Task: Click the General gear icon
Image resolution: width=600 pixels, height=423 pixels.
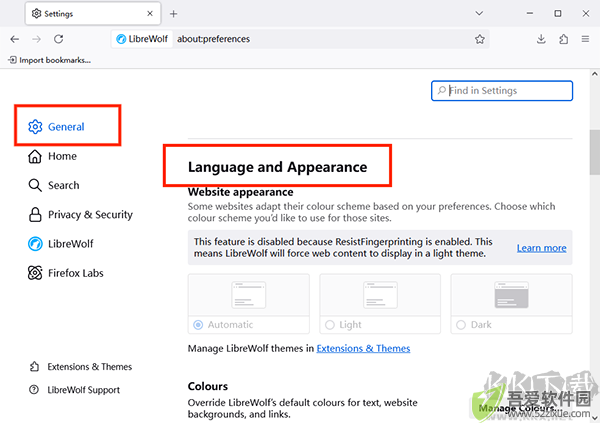Action: pyautogui.click(x=35, y=127)
